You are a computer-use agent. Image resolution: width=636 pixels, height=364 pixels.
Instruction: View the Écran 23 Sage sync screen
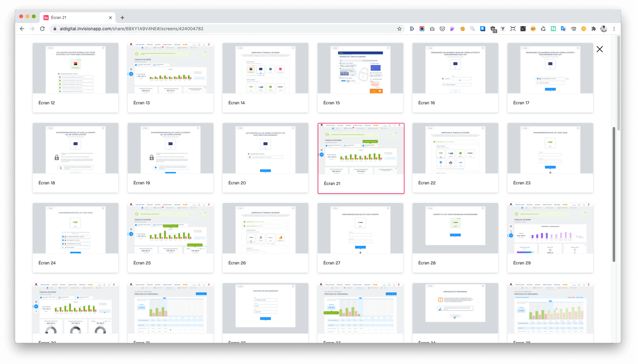pos(550,158)
